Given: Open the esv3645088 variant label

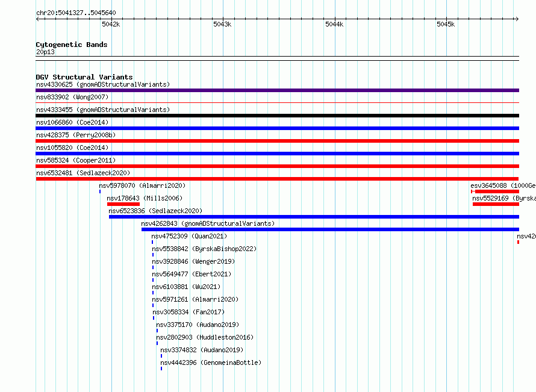Looking at the screenshot, I should pos(503,185).
